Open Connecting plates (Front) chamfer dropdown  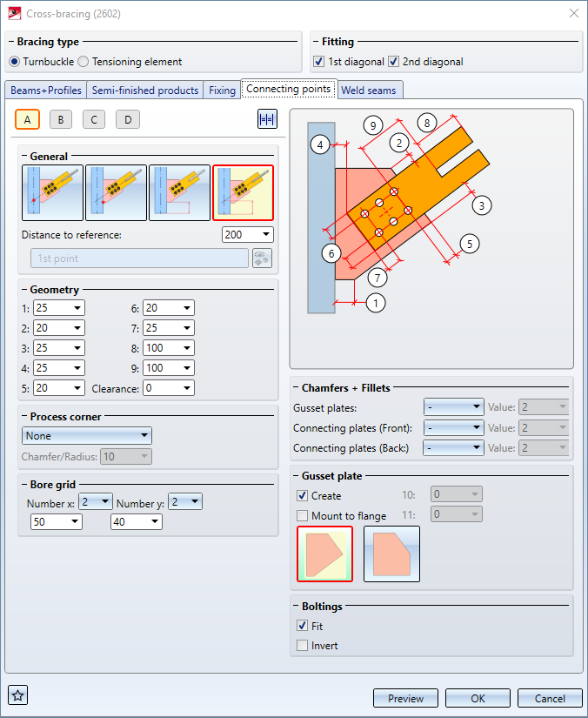click(x=453, y=427)
